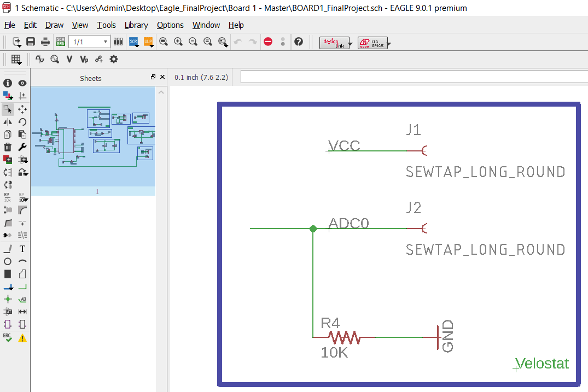Open the Edit menu
588x392 pixels.
(30, 25)
